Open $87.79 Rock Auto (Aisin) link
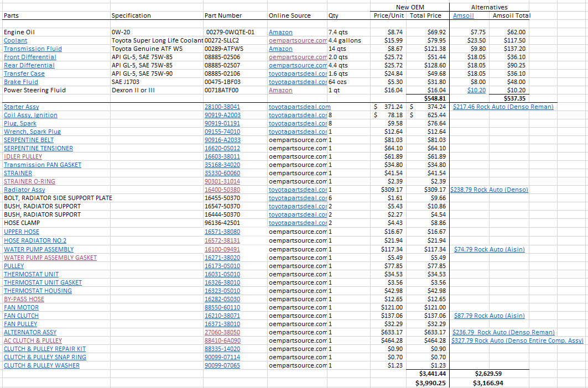 [x=490, y=316]
